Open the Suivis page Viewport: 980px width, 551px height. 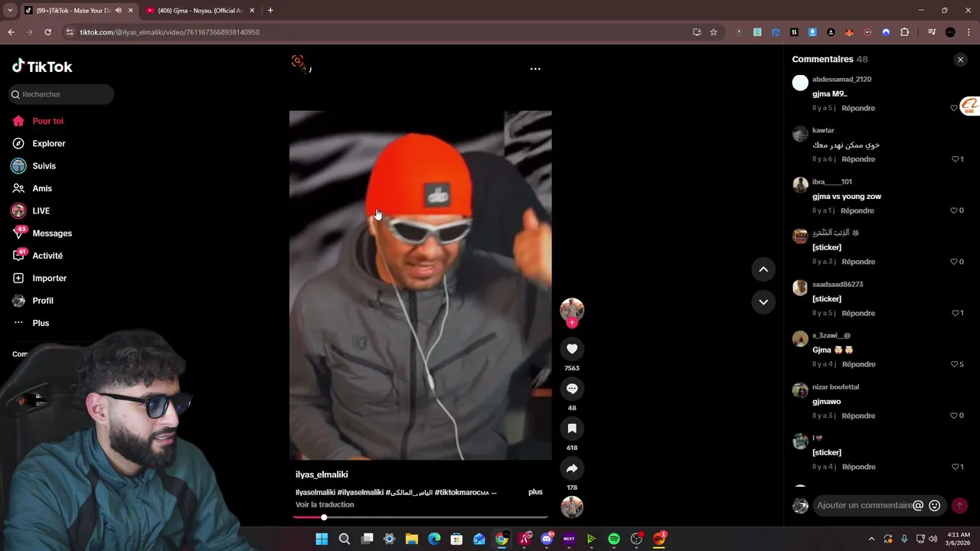44,166
